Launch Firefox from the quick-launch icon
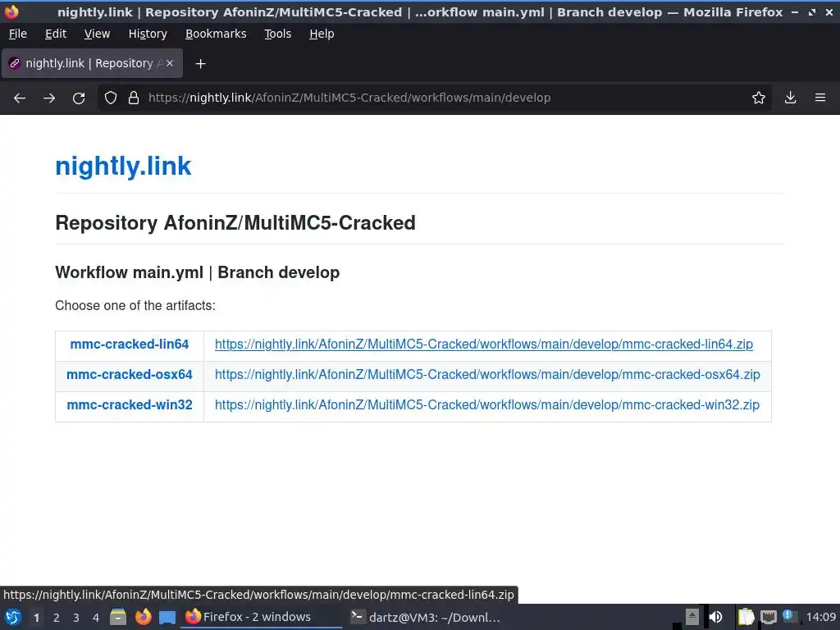This screenshot has width=840, height=630. pos(143,617)
